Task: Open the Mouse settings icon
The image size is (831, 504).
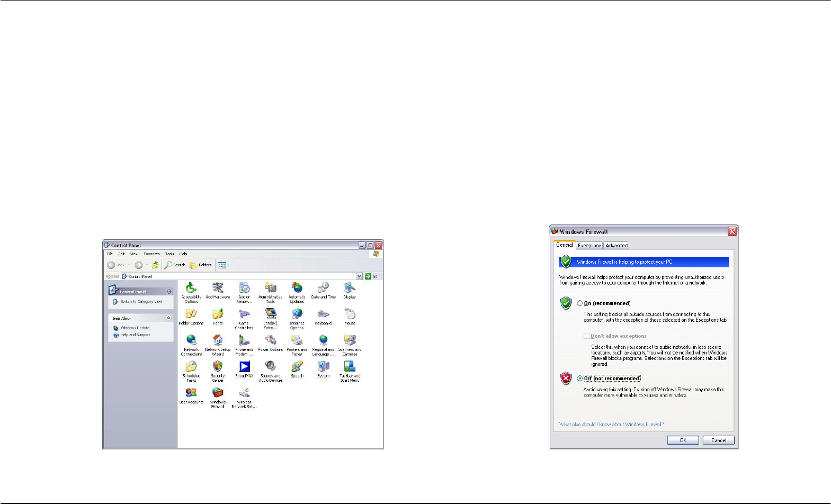Action: click(350, 317)
